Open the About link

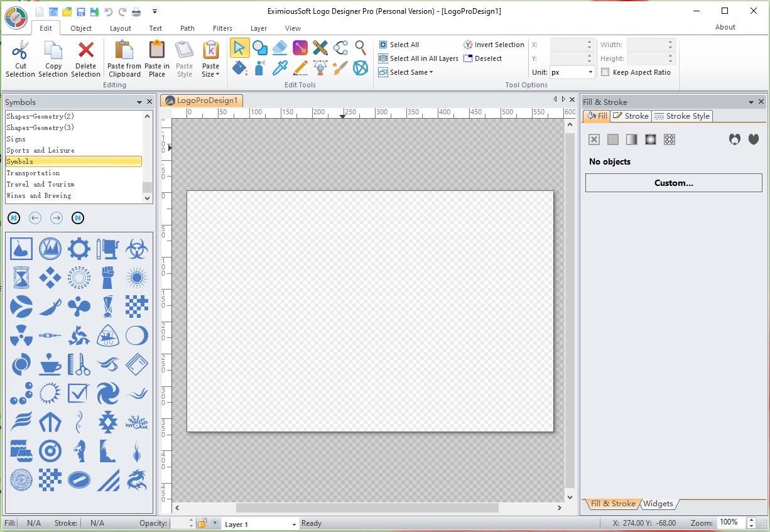click(x=725, y=27)
